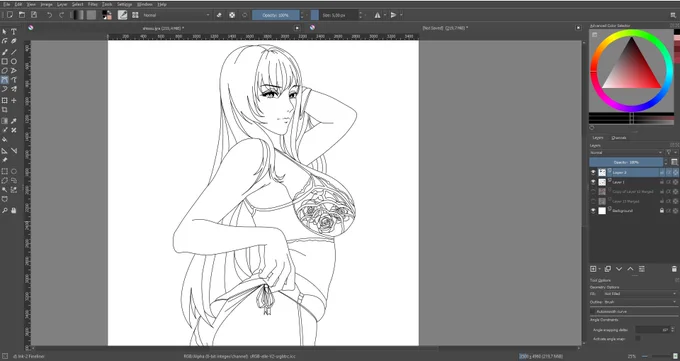
Task: Select the Freehand Brush tool
Action: (x=5, y=52)
